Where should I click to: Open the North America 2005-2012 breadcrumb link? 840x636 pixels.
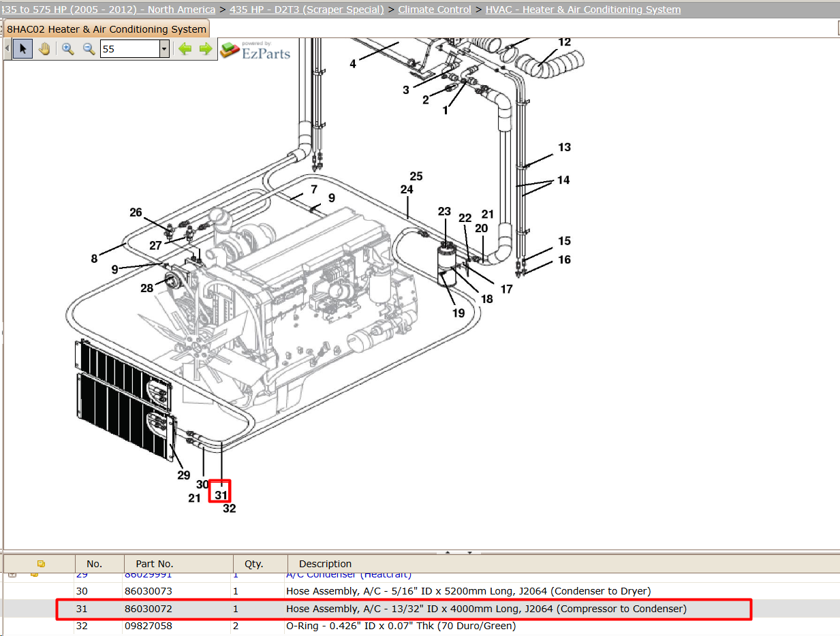[x=109, y=10]
